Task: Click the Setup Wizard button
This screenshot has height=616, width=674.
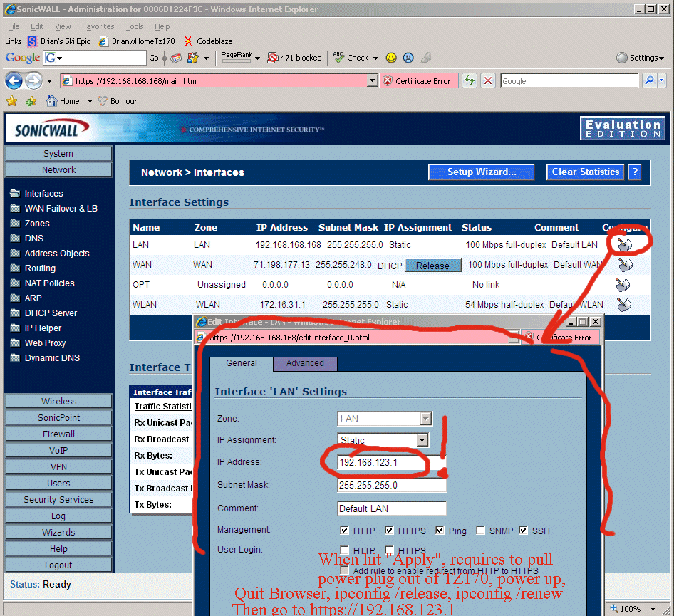Action: tap(482, 172)
